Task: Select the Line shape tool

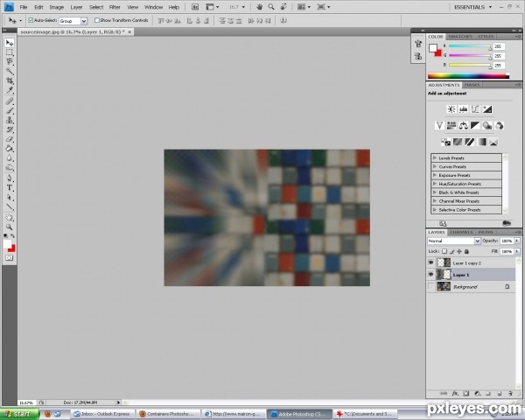Action: point(10,206)
